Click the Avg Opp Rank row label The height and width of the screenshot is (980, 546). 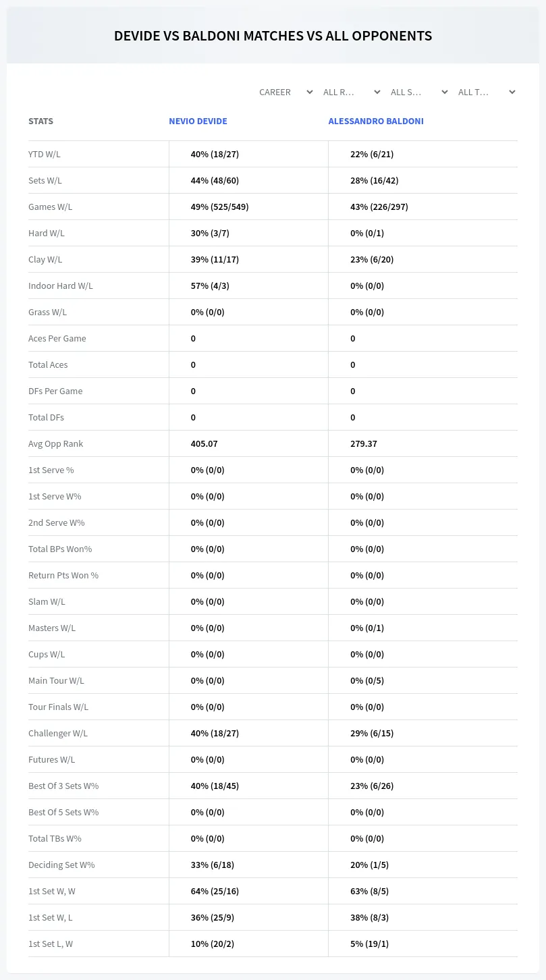[56, 443]
